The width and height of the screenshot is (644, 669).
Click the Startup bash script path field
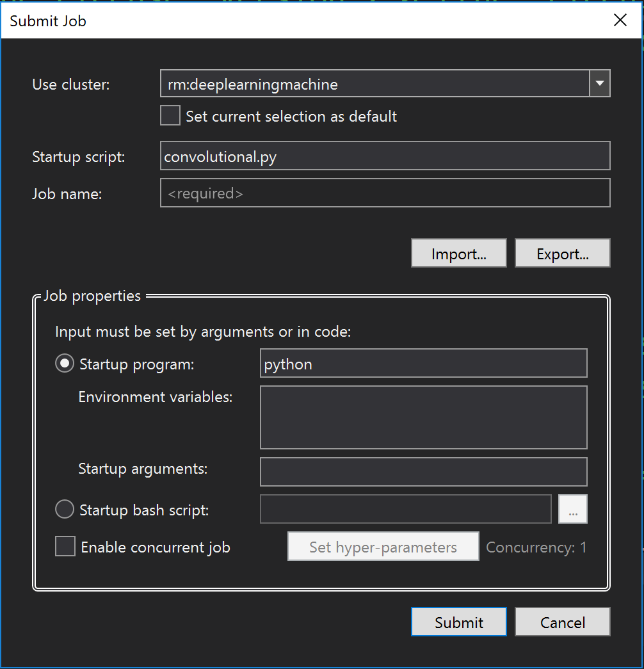pos(405,508)
